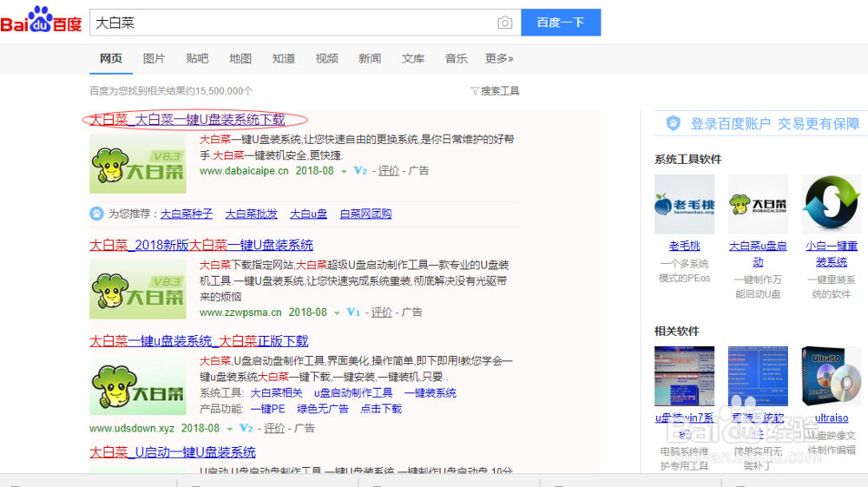Open camera image search icon

click(x=504, y=23)
